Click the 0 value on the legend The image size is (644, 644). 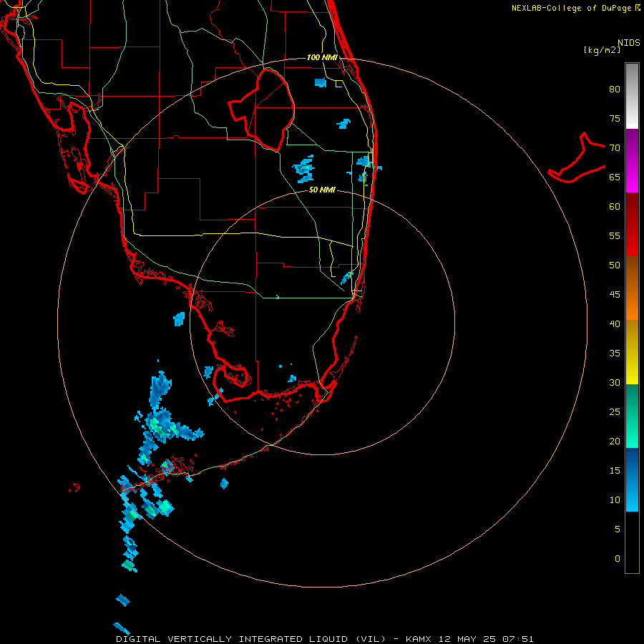click(x=617, y=559)
